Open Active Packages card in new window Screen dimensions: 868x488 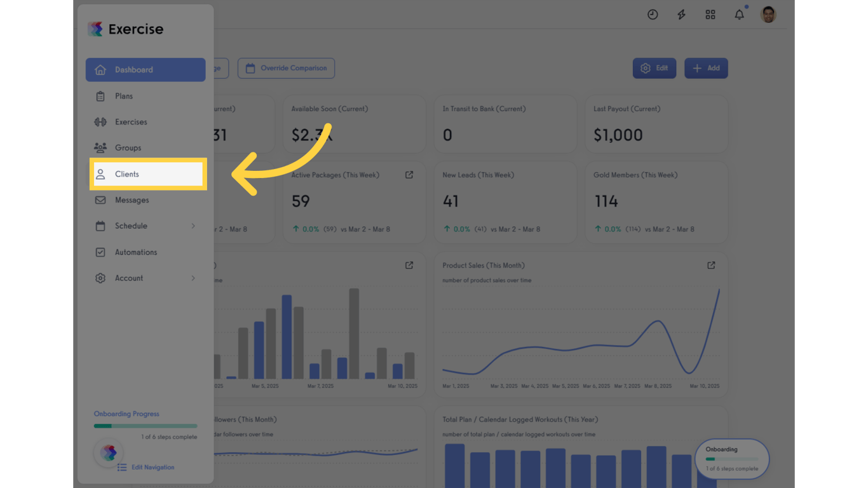[409, 175]
